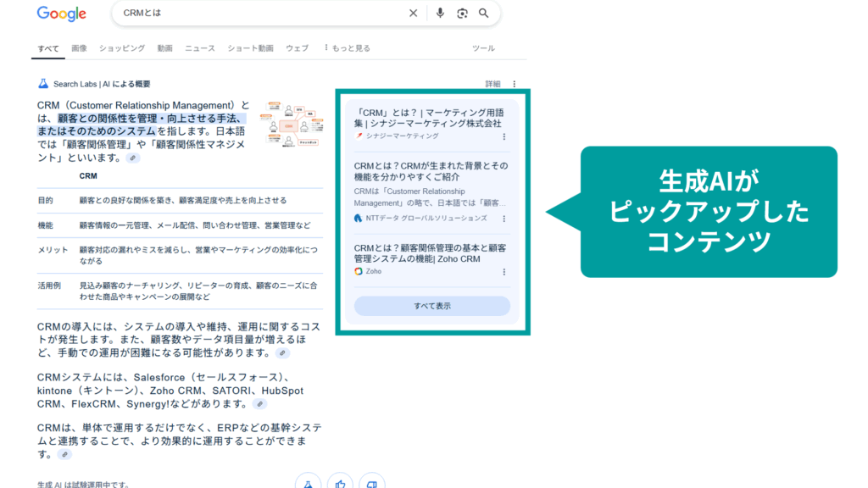The image size is (868, 488).
Task: Open options menu for the シナジーマーケティング result
Action: (x=504, y=136)
